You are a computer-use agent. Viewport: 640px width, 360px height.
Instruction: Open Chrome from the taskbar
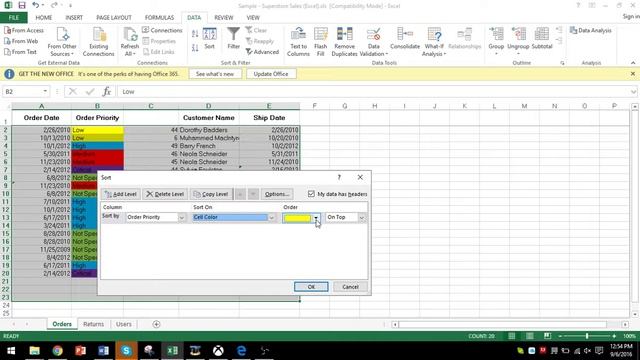pos(57,351)
